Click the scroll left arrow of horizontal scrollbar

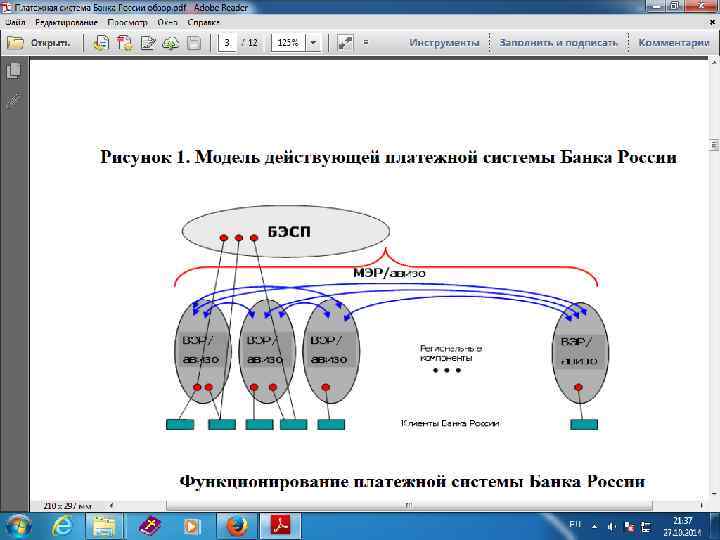tap(111, 506)
